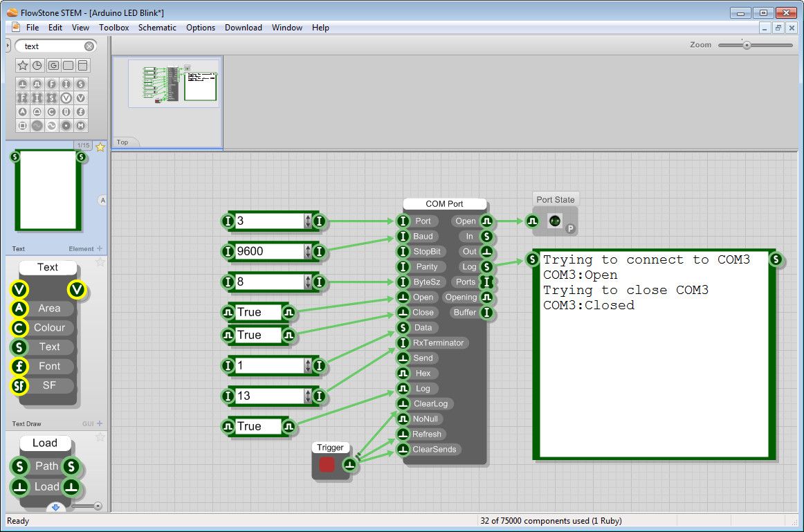Select the String (S) component icon in toolbox
The width and height of the screenshot is (804, 532).
(81, 84)
